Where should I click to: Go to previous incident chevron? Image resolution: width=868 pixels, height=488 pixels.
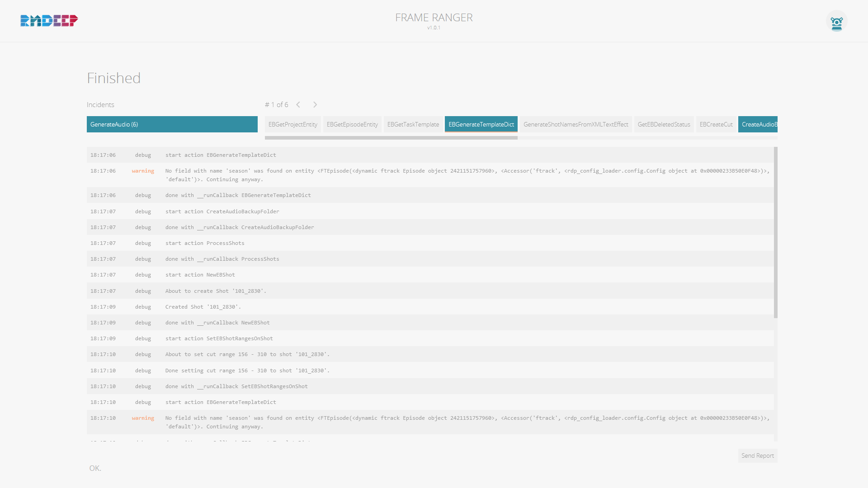point(298,105)
